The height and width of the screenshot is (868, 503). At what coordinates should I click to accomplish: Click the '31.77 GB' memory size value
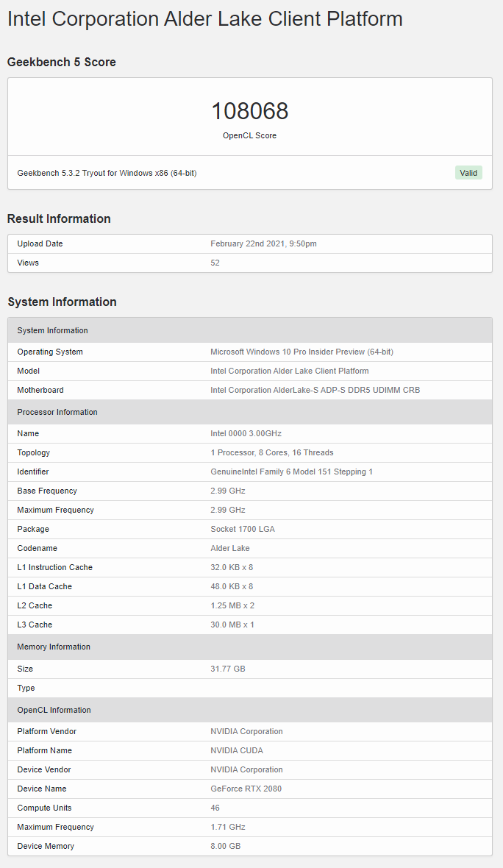227,669
